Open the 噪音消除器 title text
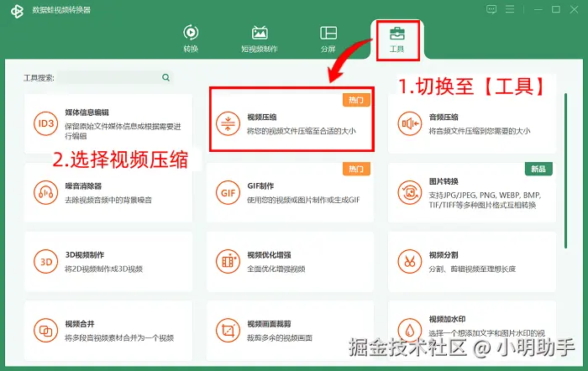 83,186
